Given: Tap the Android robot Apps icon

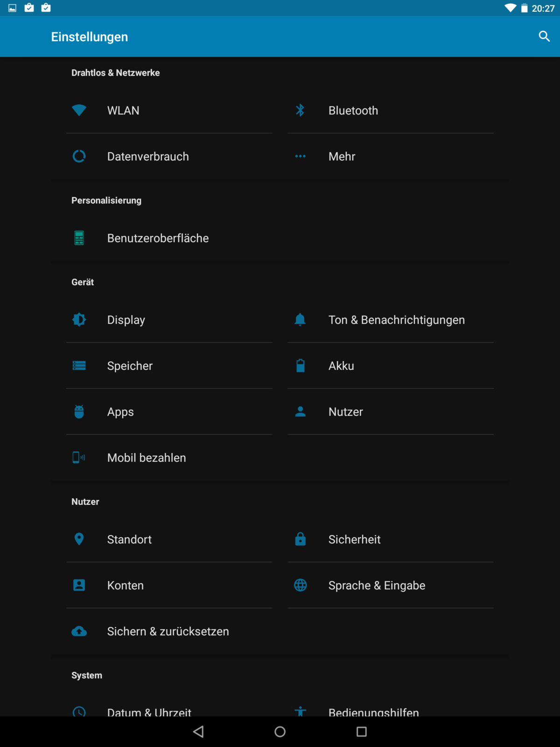Looking at the screenshot, I should pos(79,412).
